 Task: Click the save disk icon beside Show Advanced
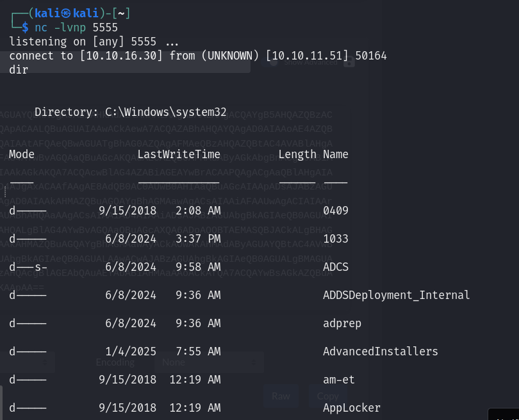349,62
